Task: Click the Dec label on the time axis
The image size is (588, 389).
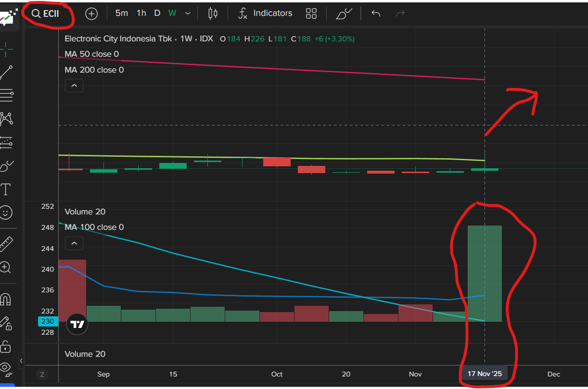Action: coord(554,374)
